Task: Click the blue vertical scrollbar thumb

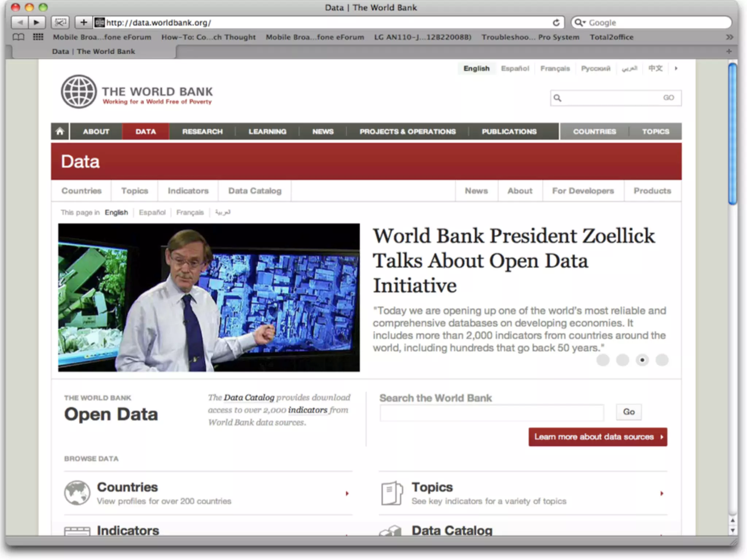Action: tap(732, 134)
